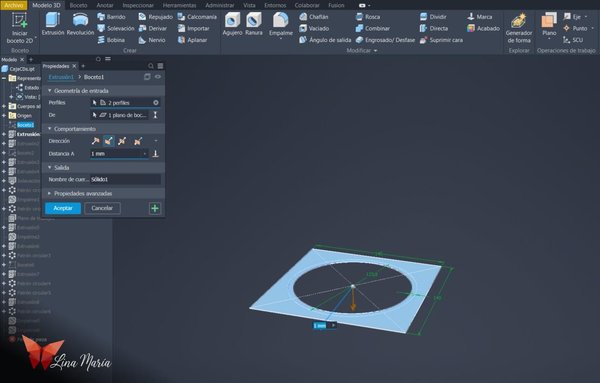Expand Propiedades avanzadas section
This screenshot has height=383, width=600.
(x=50, y=193)
